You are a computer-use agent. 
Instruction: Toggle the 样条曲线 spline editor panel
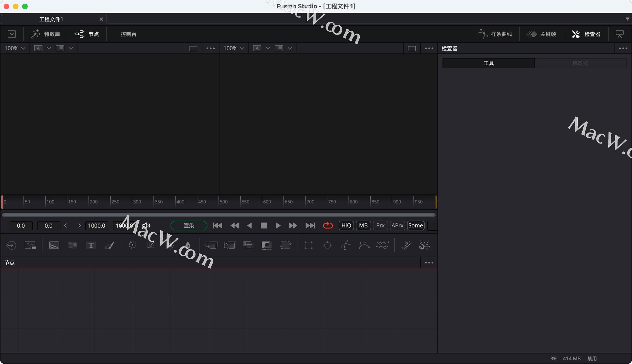pyautogui.click(x=495, y=34)
